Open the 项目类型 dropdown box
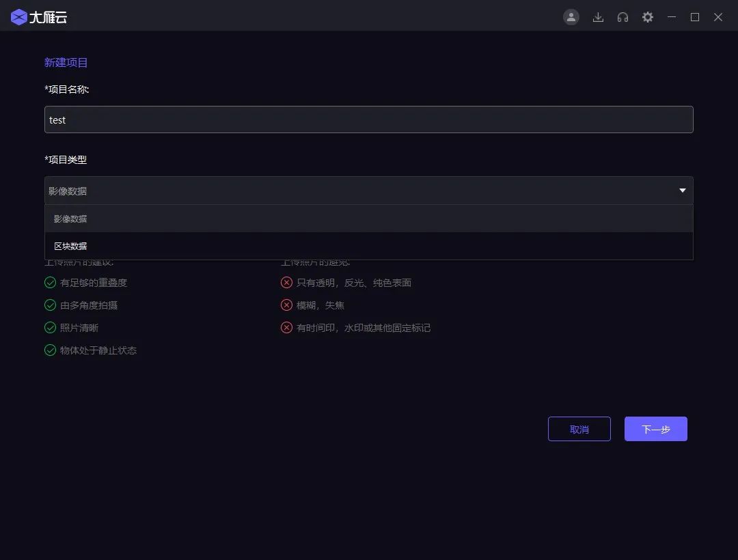738x560 pixels. click(368, 191)
